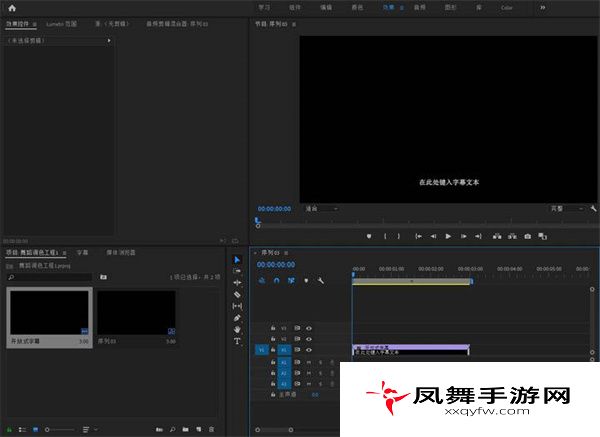The width and height of the screenshot is (600, 437).
Task: Open Program Monitor wrench settings
Action: tap(593, 209)
